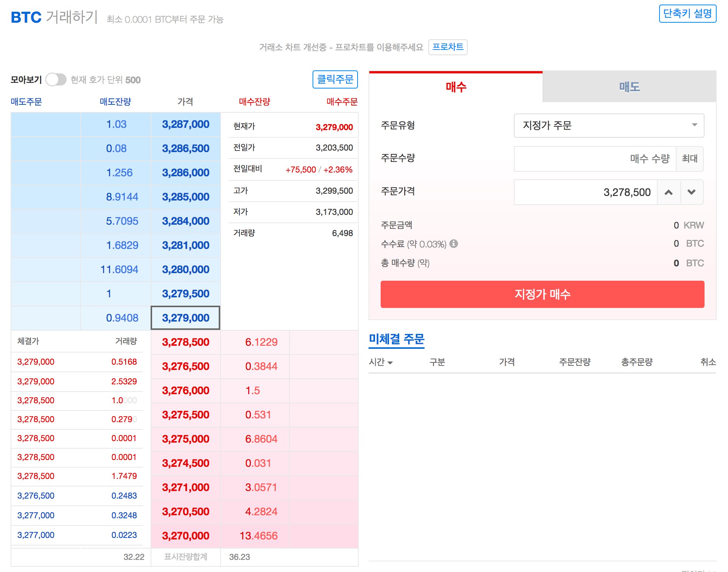Select the 매수 tab
The image size is (728, 572).
pos(456,87)
